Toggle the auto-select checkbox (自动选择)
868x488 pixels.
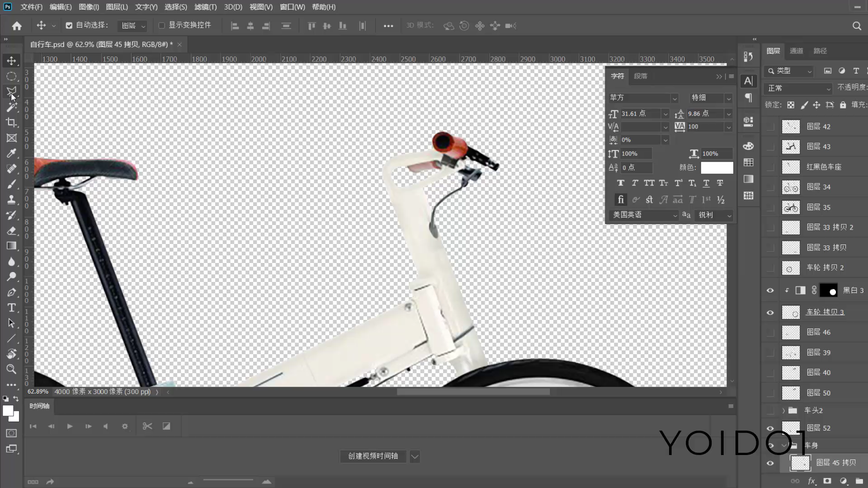click(x=69, y=25)
